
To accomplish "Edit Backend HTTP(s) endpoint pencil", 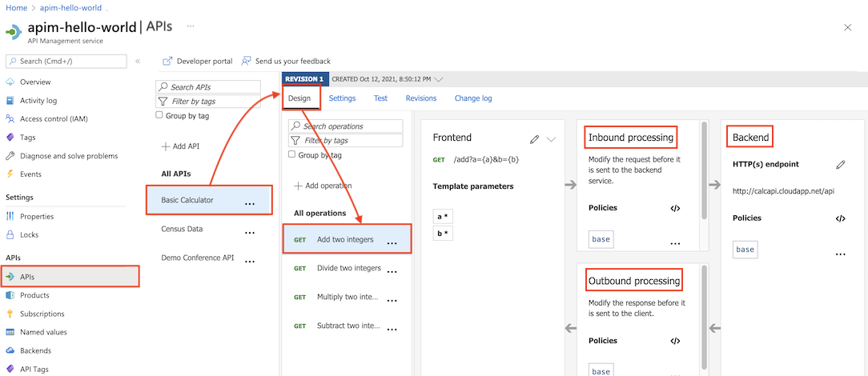I will coord(840,164).
